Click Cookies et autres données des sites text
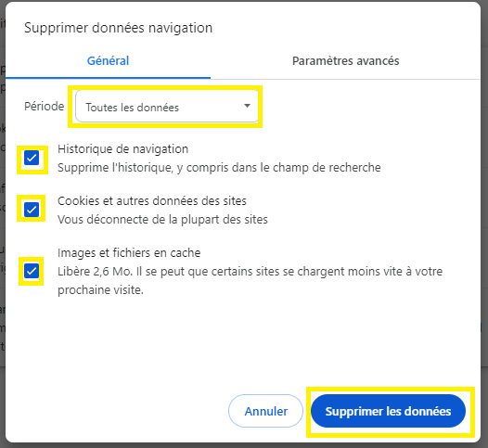This screenshot has height=448, width=488. (x=152, y=201)
